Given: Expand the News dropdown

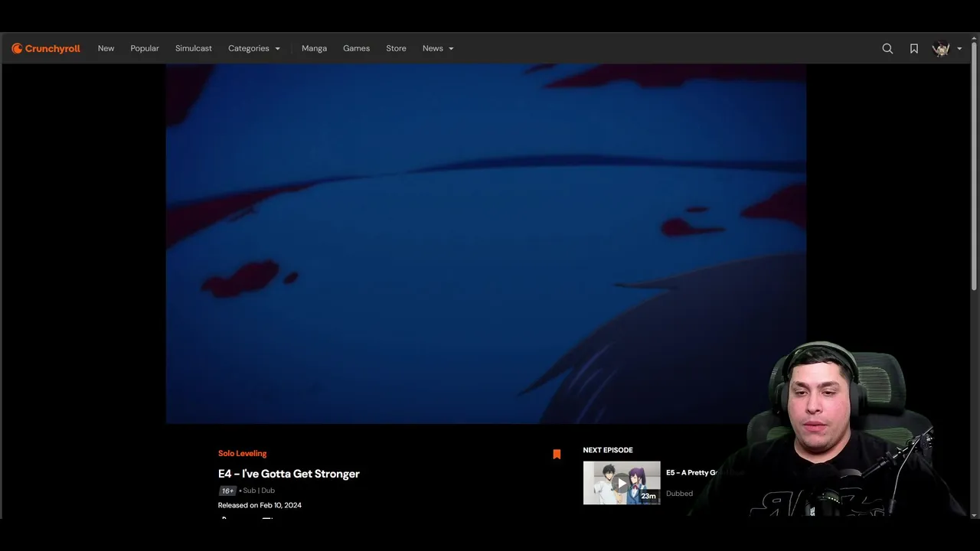Looking at the screenshot, I should point(438,48).
